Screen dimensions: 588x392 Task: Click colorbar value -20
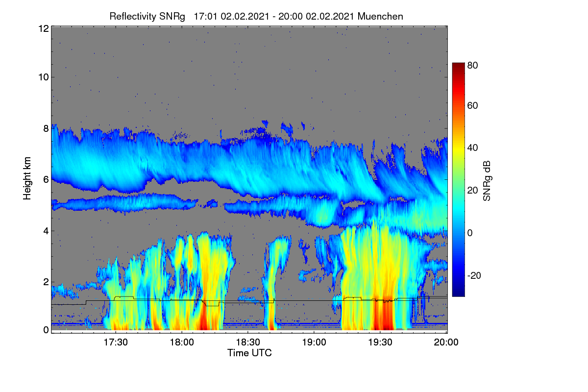(x=474, y=275)
